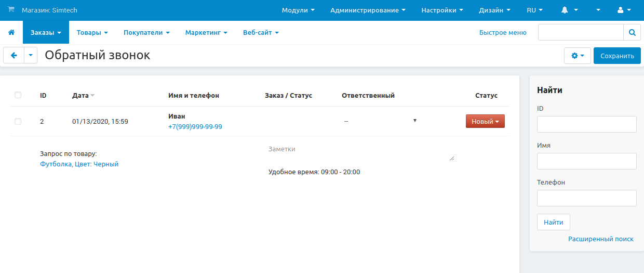Click the Телефон search input field
Image resolution: width=644 pixels, height=273 pixels.
click(x=586, y=198)
